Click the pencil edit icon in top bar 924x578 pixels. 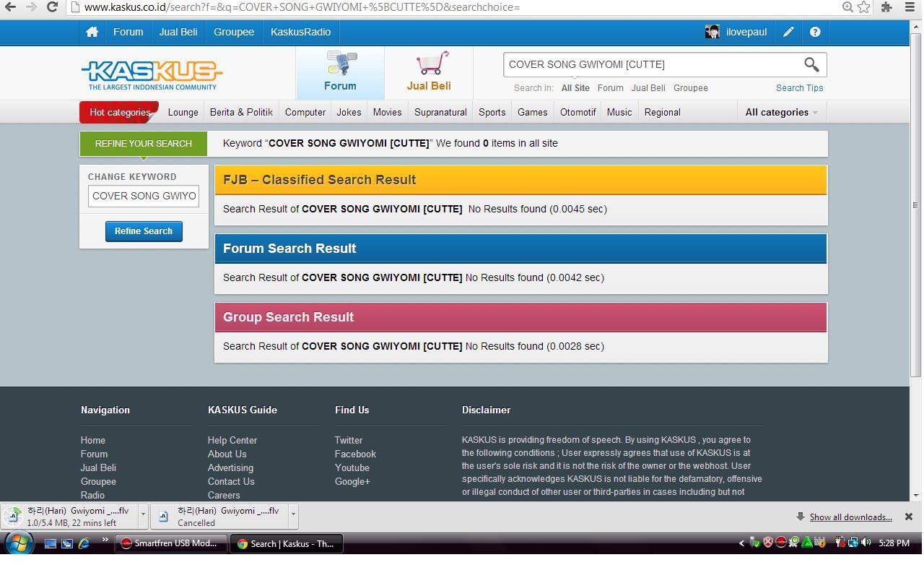(788, 32)
